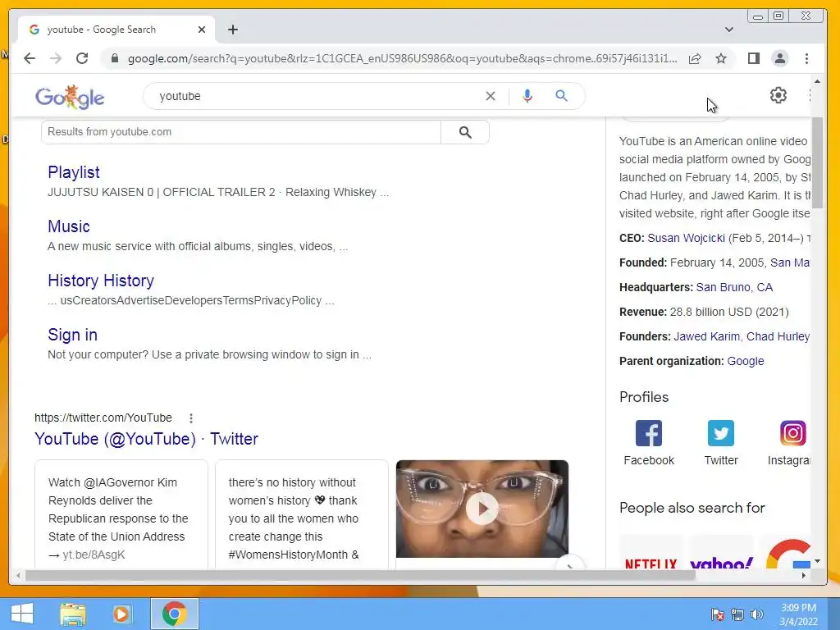
Task: Click the San Bruno, CA headquarters link
Action: tap(734, 287)
